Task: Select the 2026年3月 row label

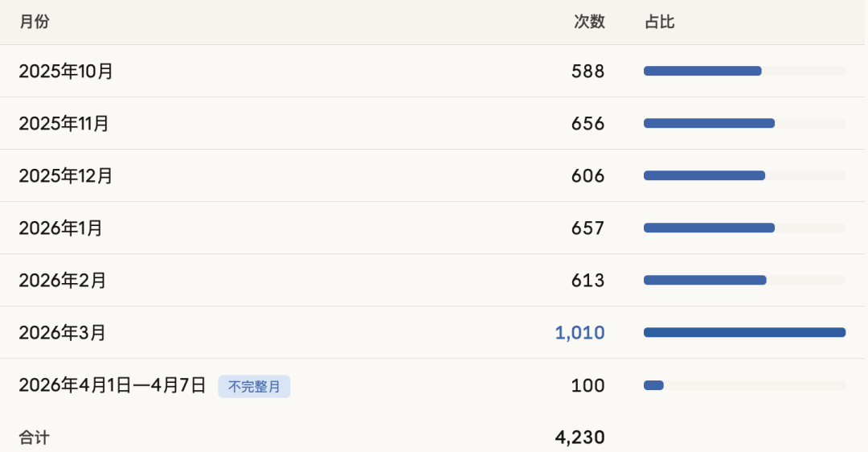Action: coord(63,333)
